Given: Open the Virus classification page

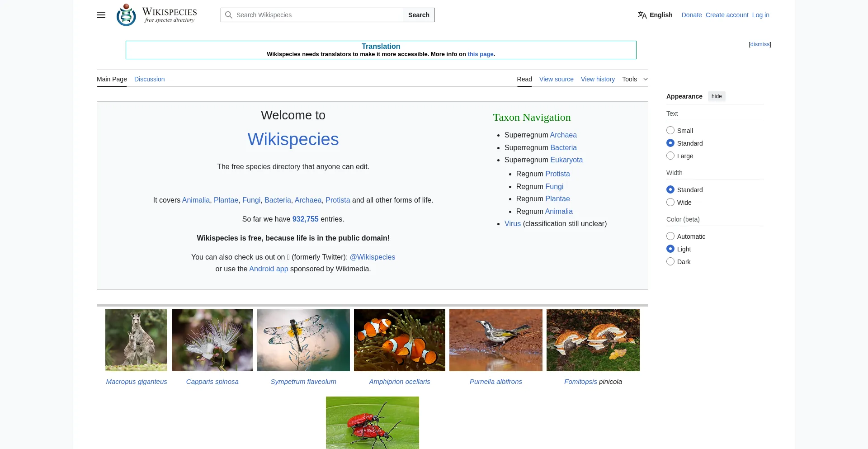Looking at the screenshot, I should tap(512, 223).
